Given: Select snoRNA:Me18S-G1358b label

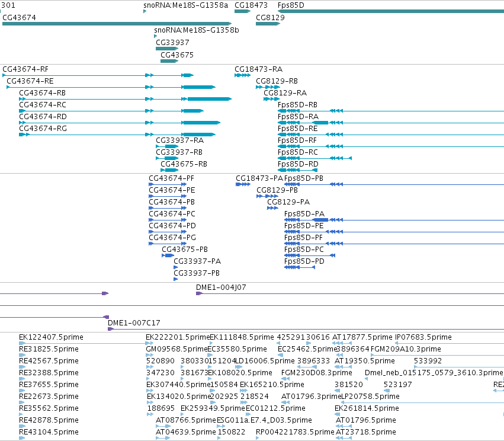Looking at the screenshot, I should tap(197, 30).
